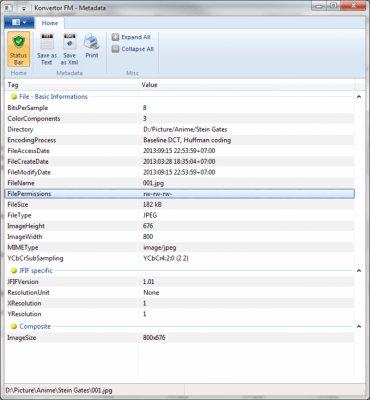Select the Directory tag row
The width and height of the screenshot is (370, 400).
pos(179,129)
